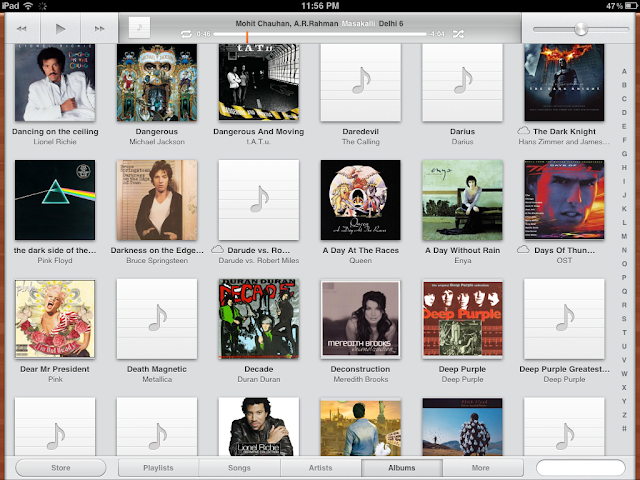
Task: Open the Dangerous And Moving album cover
Action: pyautogui.click(x=259, y=82)
